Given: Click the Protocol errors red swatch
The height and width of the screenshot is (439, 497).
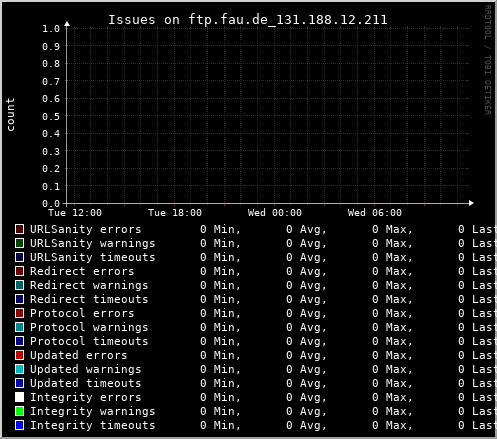Looking at the screenshot, I should 19,313.
